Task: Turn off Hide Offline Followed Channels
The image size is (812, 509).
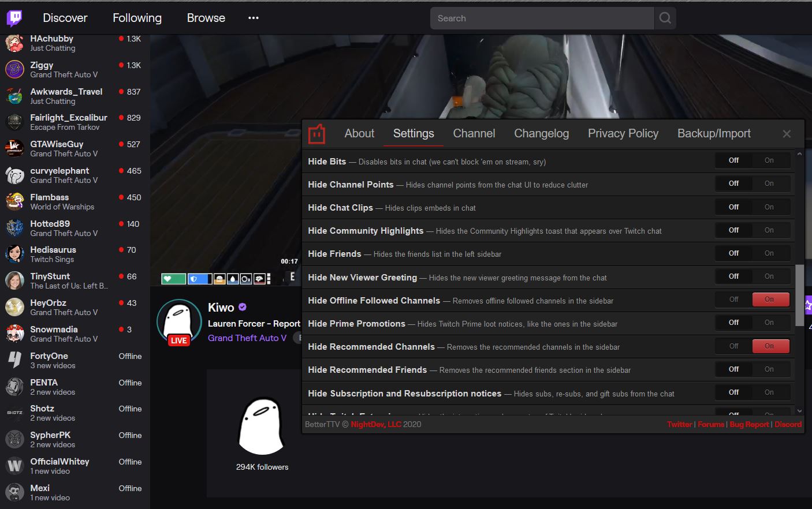Action: (733, 300)
